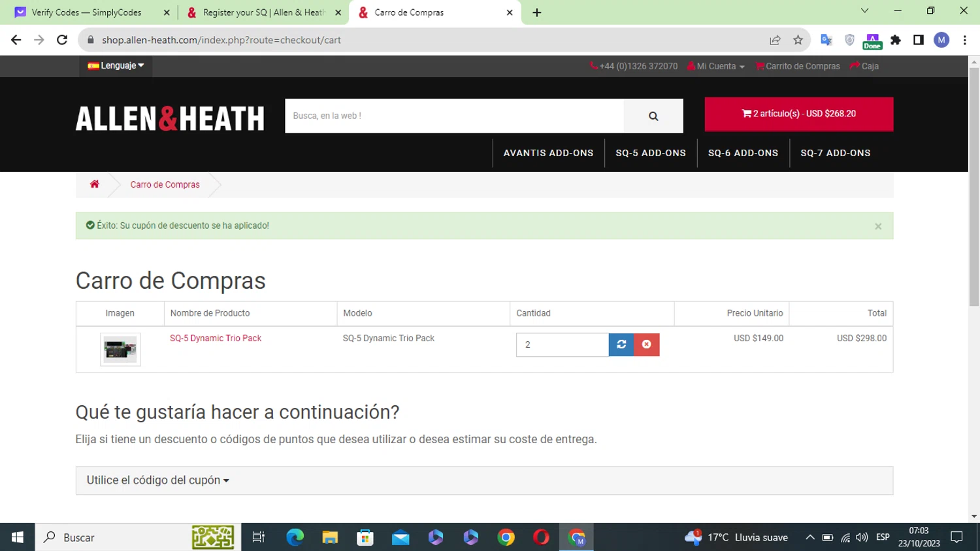Open the taskbar clock showing 07:03
Viewport: 980px width, 551px height.
coord(919,537)
